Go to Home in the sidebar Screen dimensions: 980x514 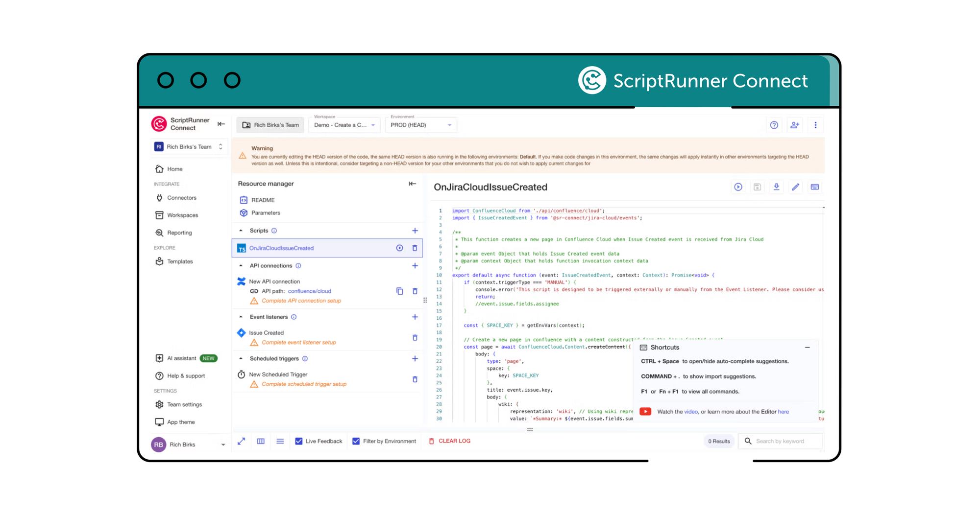[169, 169]
